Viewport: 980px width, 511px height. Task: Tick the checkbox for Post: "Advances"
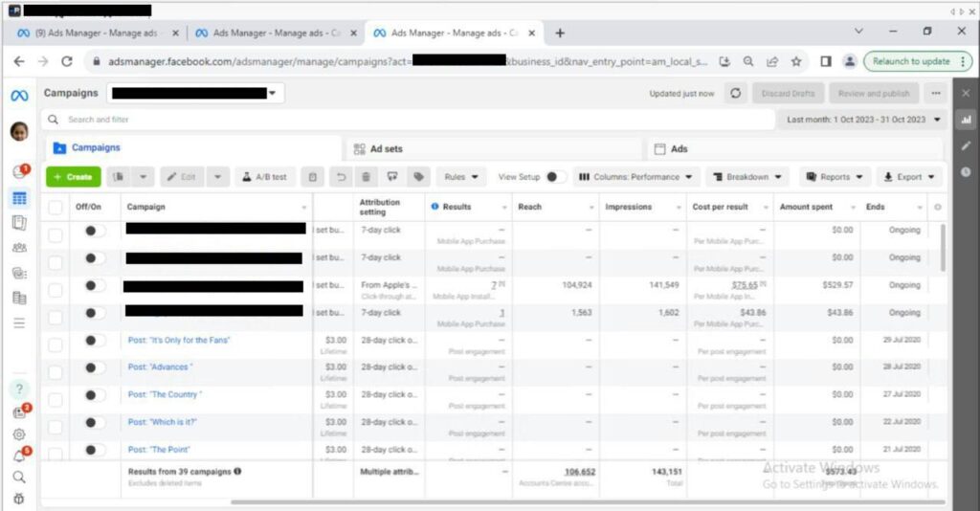coord(55,372)
